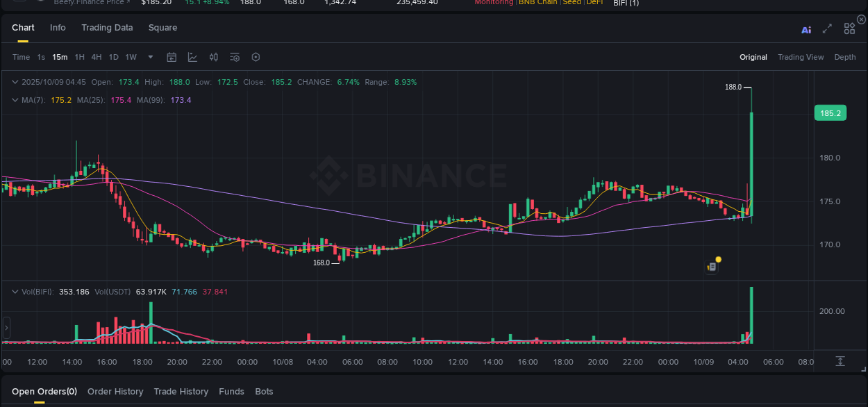Open the gift box promo icon on chart
The image size is (868, 407).
pyautogui.click(x=712, y=266)
